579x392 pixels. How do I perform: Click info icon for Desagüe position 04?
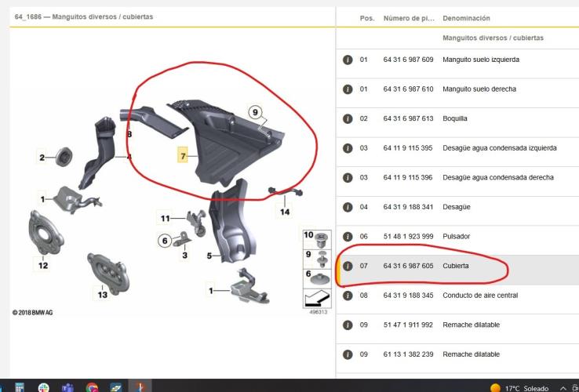(348, 207)
